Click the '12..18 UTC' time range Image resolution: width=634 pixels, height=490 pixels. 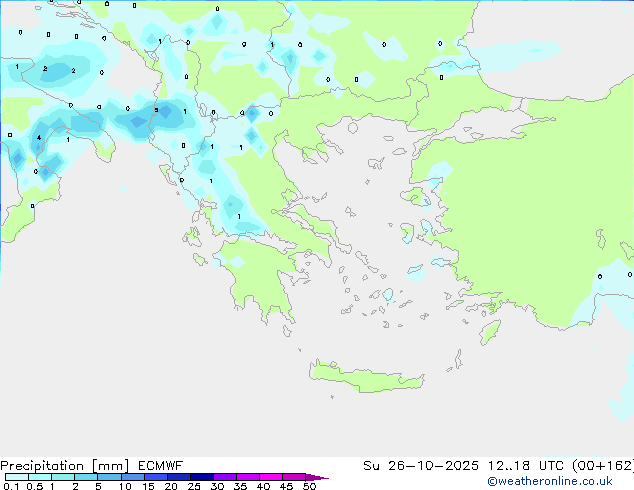[526, 466]
